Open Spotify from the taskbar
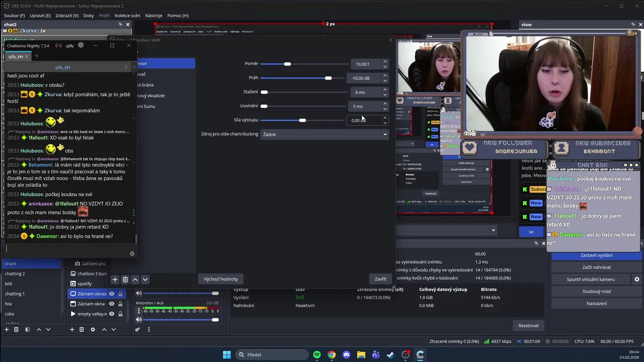 tap(317, 354)
